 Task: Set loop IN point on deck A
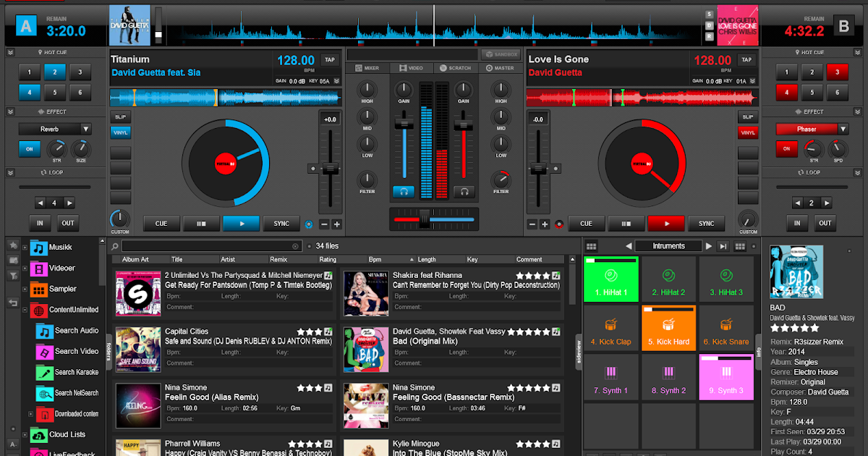pos(40,223)
